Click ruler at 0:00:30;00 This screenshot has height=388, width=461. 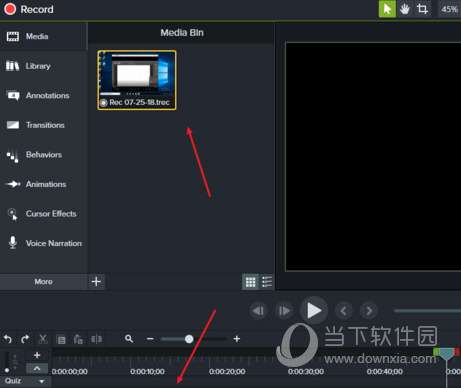pyautogui.click(x=306, y=371)
